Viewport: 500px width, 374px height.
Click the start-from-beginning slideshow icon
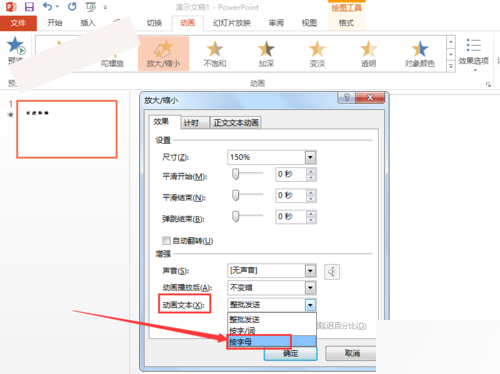(90, 7)
